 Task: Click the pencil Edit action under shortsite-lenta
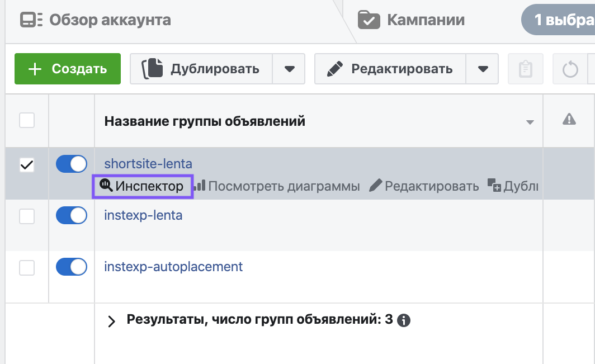tap(424, 186)
